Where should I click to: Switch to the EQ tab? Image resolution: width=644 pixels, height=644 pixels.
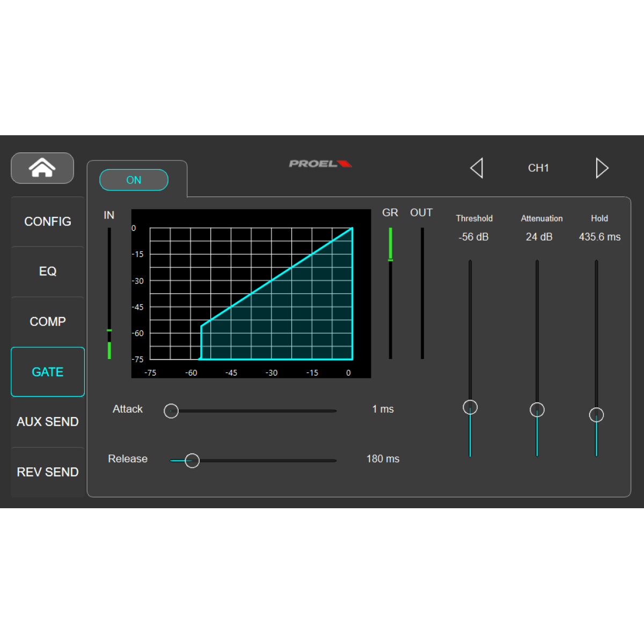click(47, 272)
